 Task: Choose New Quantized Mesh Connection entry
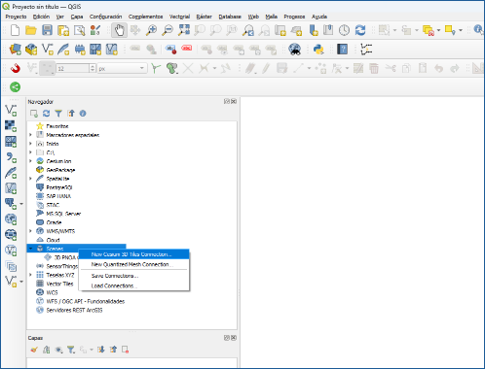coord(134,264)
